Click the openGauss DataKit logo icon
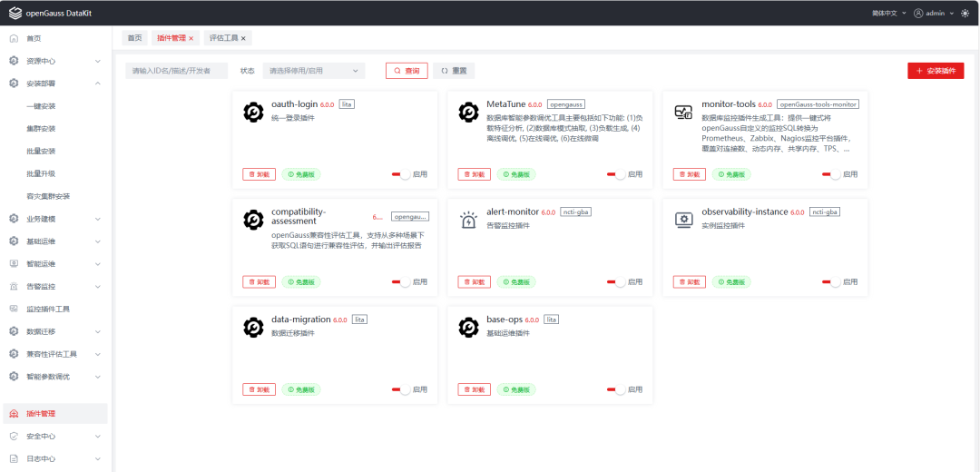The height and width of the screenshot is (472, 980). [x=15, y=13]
